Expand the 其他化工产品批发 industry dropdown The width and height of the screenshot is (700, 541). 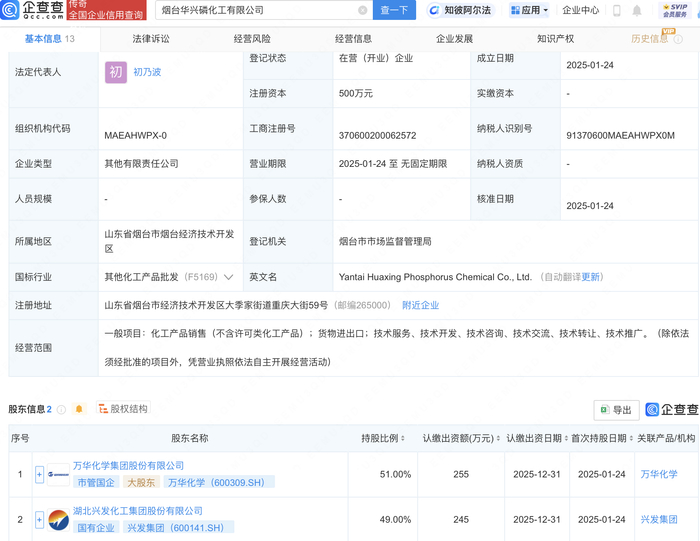tap(229, 277)
